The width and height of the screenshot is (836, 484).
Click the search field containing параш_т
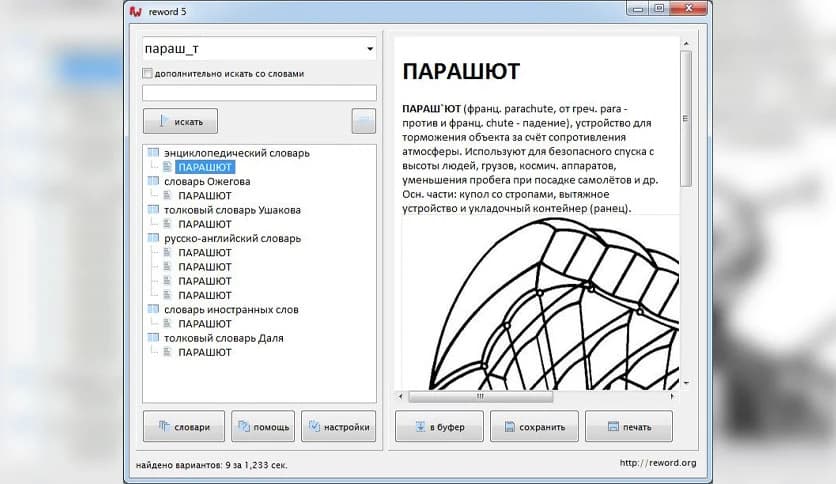[x=259, y=49]
